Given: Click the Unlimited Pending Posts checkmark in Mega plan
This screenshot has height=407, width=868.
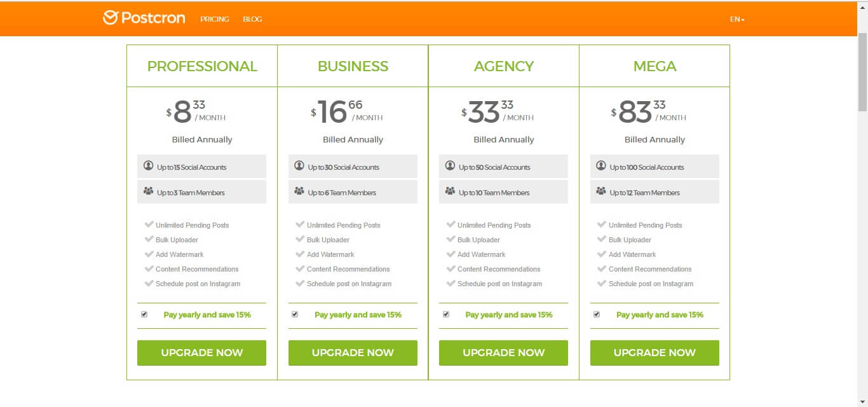Looking at the screenshot, I should [x=602, y=225].
